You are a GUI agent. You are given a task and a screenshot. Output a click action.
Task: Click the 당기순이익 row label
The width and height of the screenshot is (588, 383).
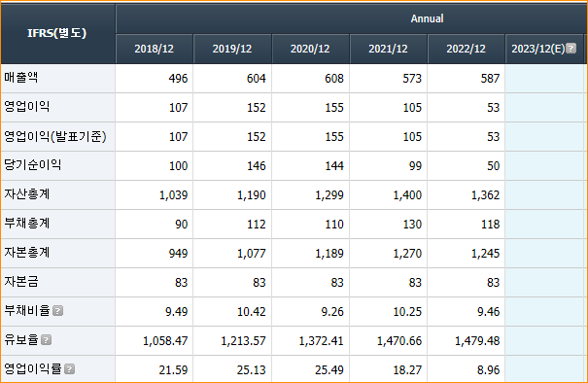[x=33, y=164]
